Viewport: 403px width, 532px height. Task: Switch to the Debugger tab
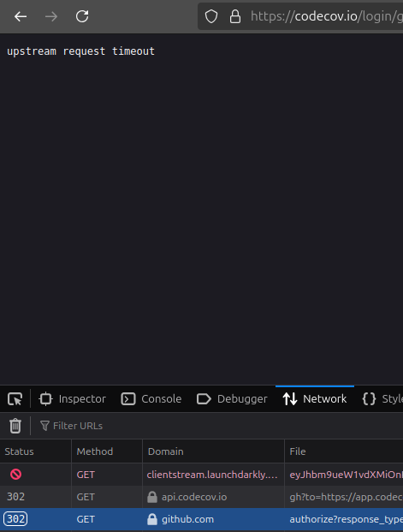pos(232,399)
